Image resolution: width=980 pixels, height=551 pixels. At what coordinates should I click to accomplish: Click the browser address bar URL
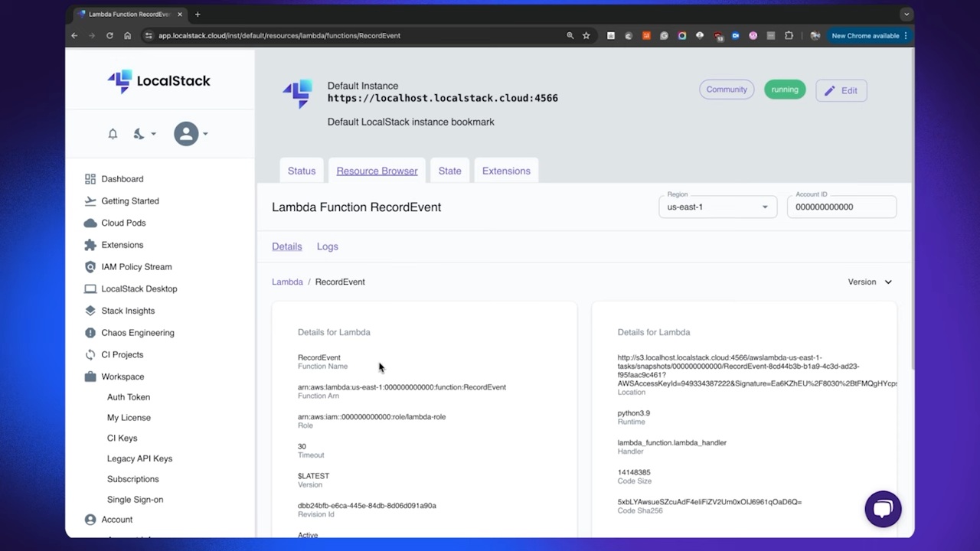coord(279,35)
